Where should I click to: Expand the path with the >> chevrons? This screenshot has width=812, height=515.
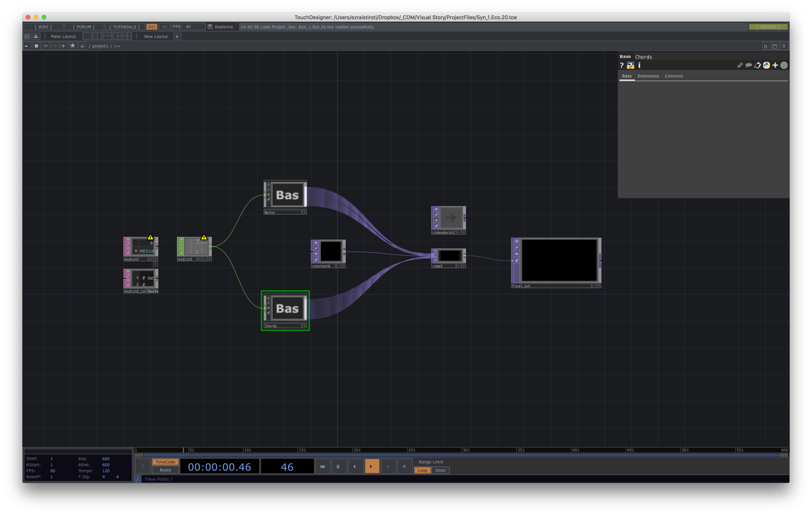tap(117, 46)
